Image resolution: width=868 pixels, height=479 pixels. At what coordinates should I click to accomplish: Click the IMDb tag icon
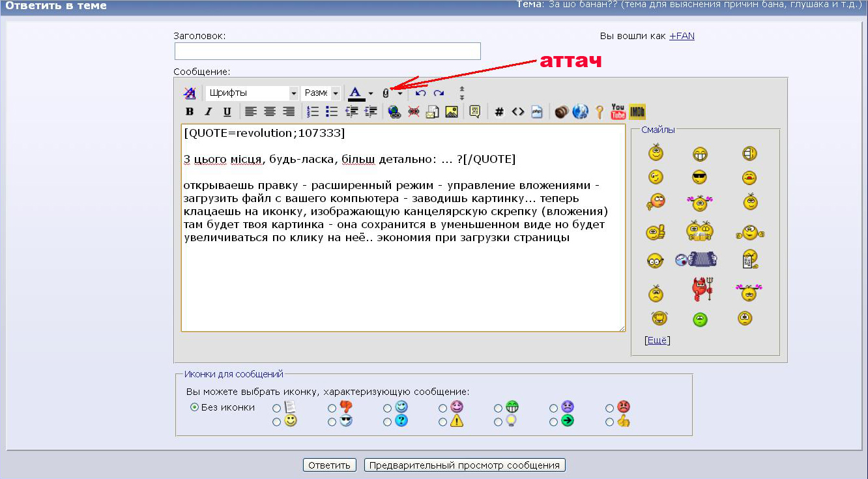point(637,112)
